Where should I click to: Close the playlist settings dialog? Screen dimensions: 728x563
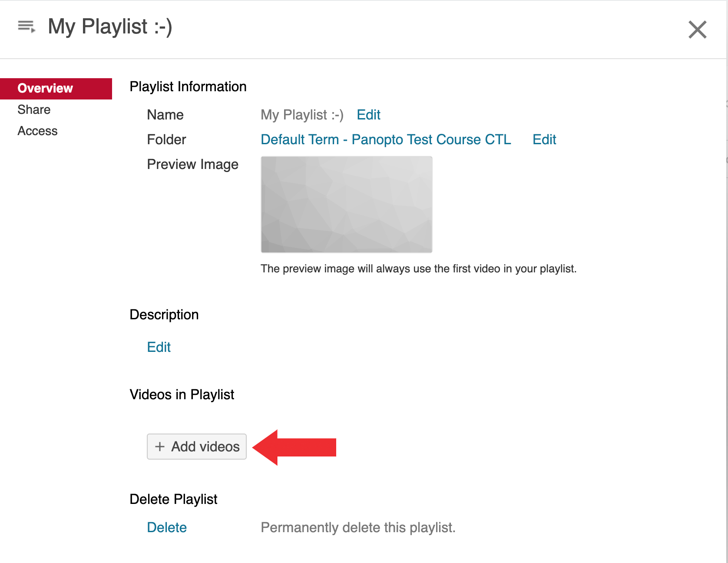pos(697,30)
